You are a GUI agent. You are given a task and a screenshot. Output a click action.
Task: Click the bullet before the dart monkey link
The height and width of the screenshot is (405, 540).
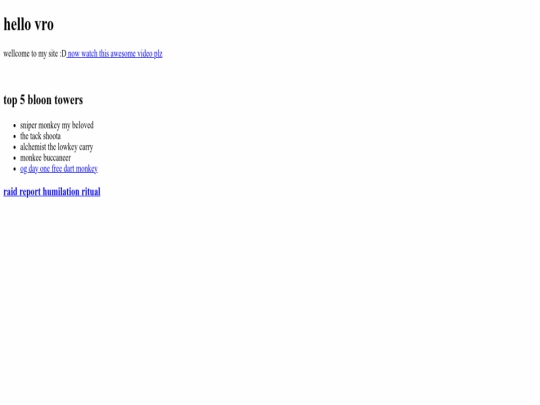14,169
